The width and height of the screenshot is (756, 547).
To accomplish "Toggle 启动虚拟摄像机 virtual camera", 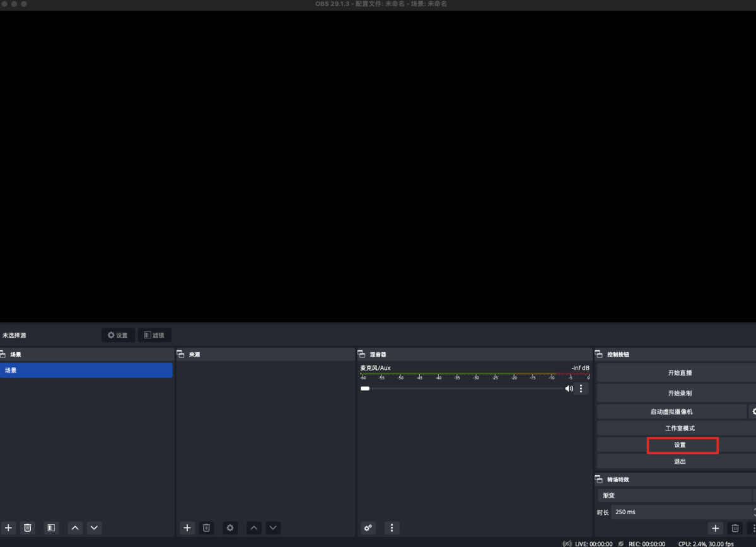I will (672, 412).
